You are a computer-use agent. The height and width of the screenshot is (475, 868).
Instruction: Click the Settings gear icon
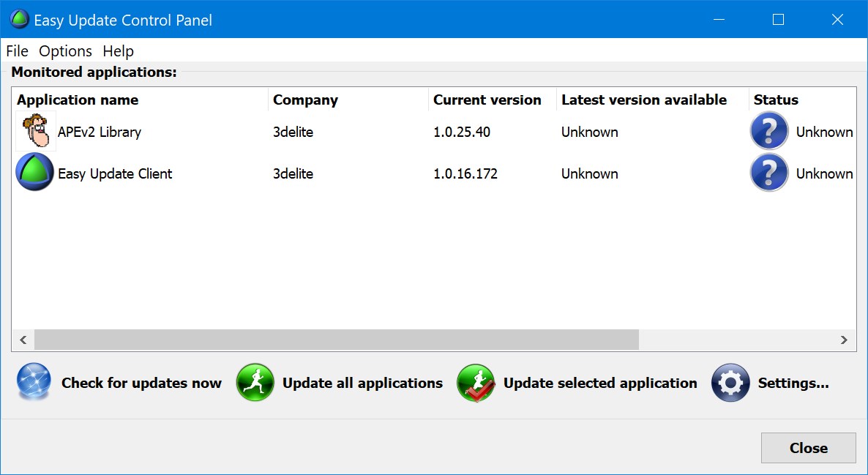coord(730,383)
